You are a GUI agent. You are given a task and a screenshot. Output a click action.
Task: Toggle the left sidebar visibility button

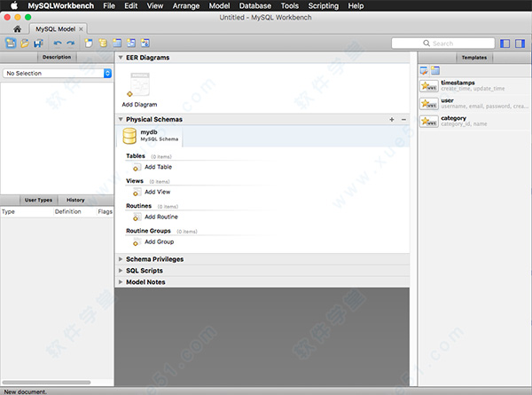click(505, 43)
